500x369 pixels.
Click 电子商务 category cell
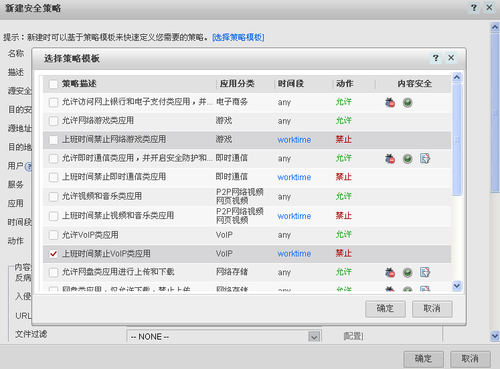point(232,102)
